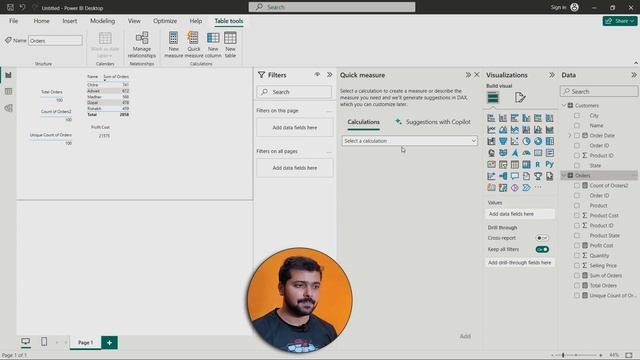Check the Count of Orders2 checkbox
Viewport: 640px width, 360px height.
point(577,185)
